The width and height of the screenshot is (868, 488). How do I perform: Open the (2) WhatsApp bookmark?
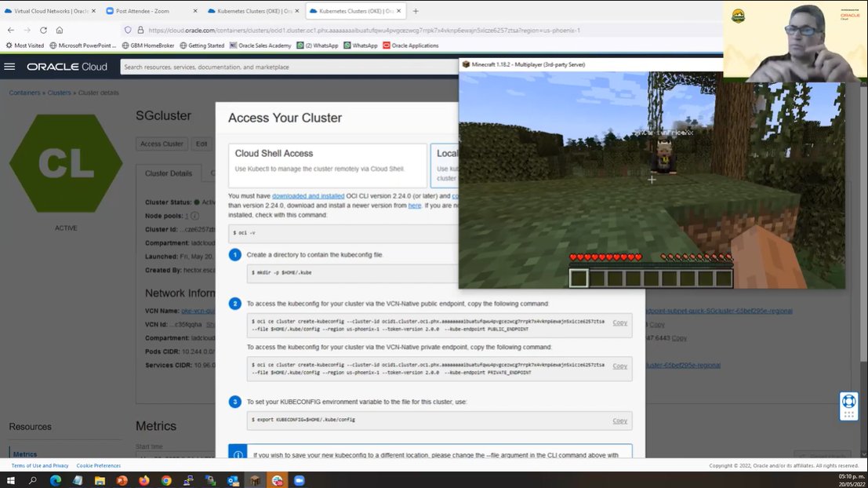[x=318, y=46]
